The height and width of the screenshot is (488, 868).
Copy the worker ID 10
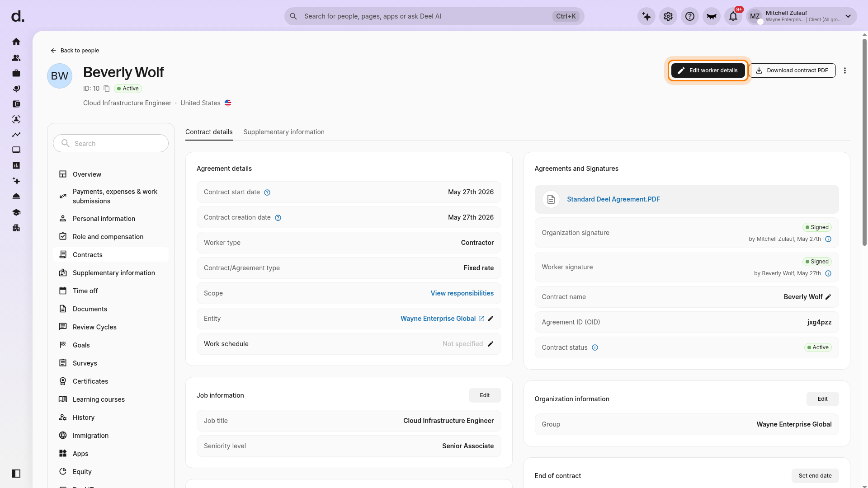tap(107, 89)
